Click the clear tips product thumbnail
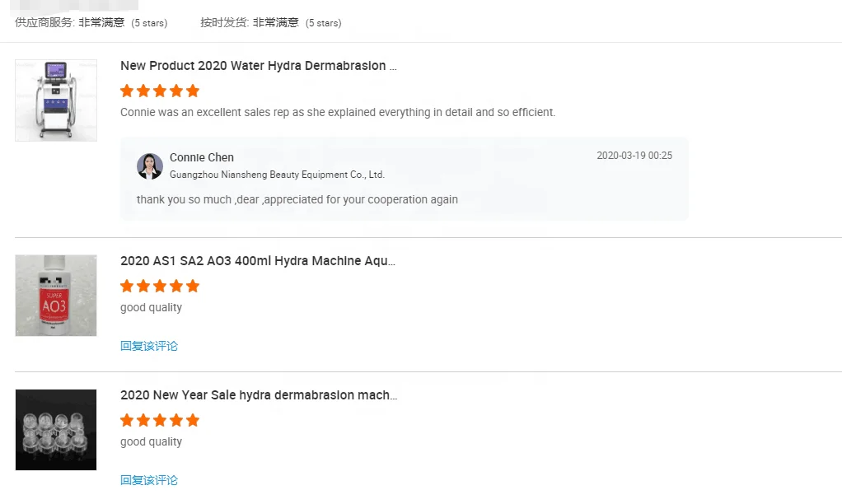 click(56, 430)
